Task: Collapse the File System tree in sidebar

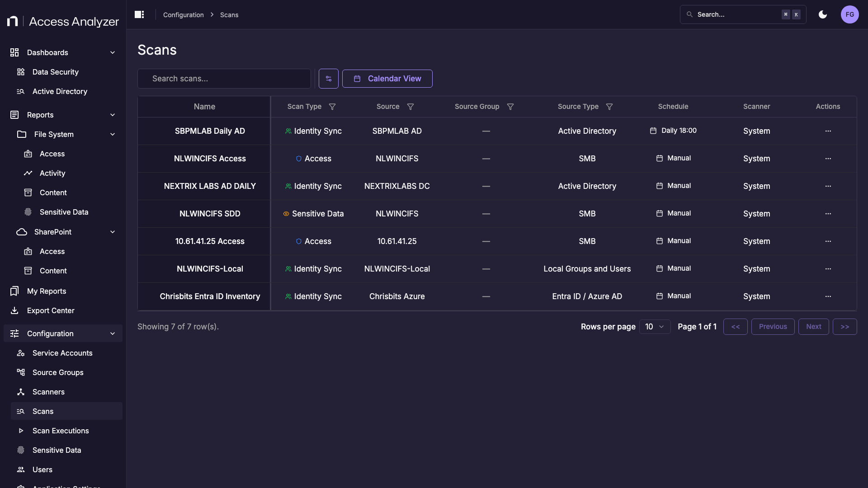Action: point(112,134)
